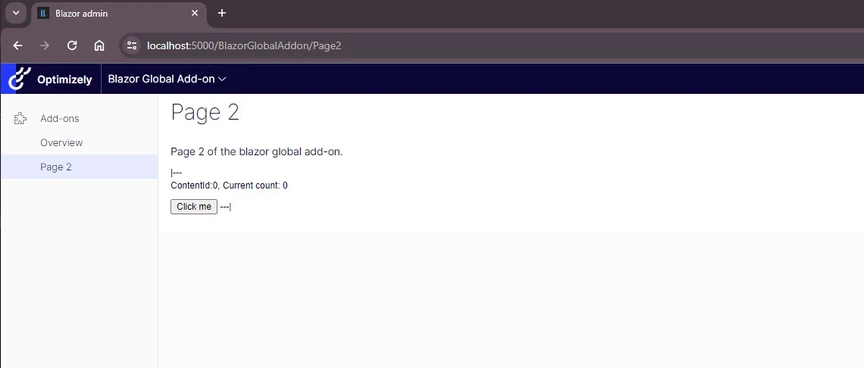864x368 pixels.
Task: Select the Blazor admin browser tab
Action: [x=119, y=13]
